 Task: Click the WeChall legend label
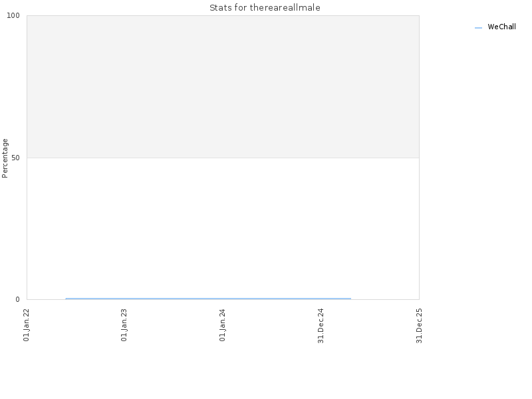(x=501, y=27)
